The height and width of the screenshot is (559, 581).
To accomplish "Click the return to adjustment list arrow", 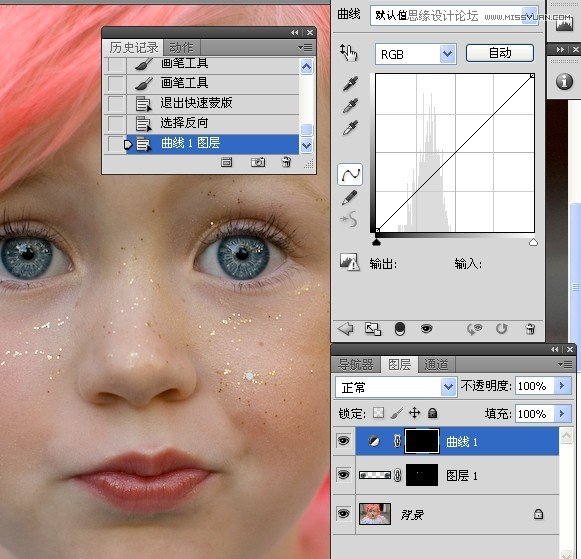I will coord(346,329).
